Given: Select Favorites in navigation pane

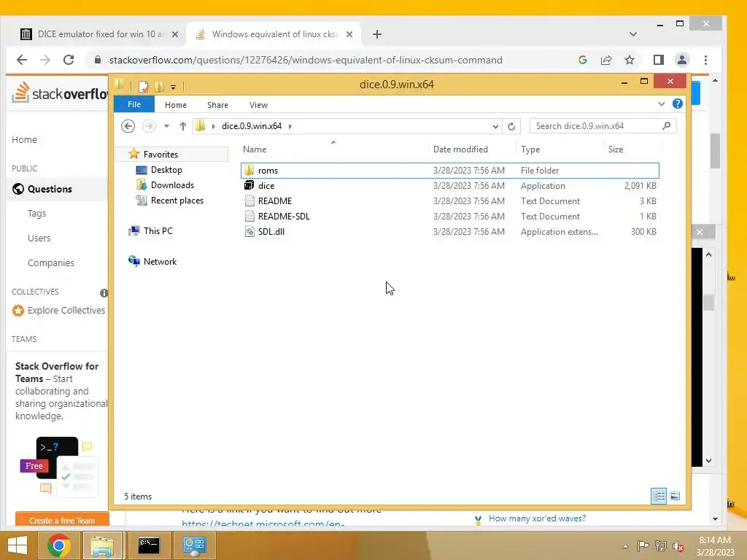Looking at the screenshot, I should click(160, 155).
